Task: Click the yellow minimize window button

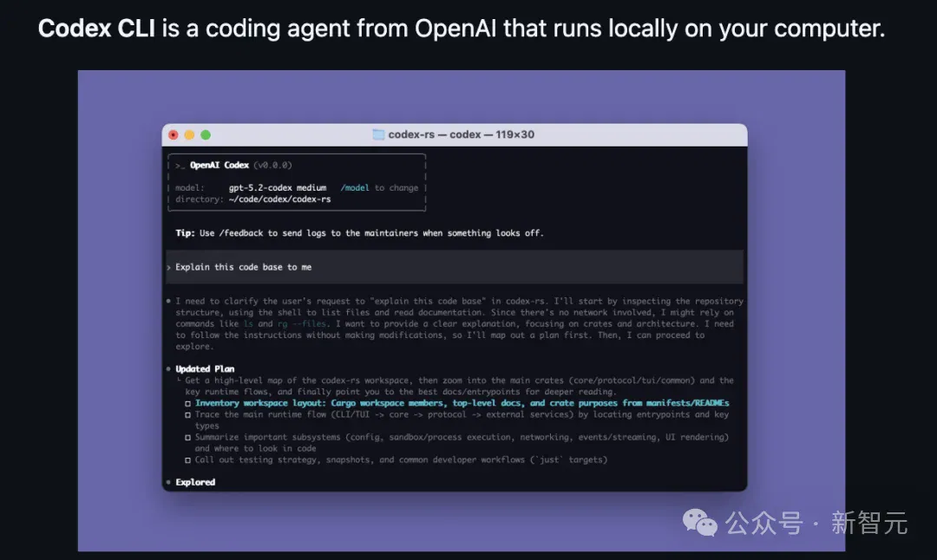Action: pyautogui.click(x=189, y=135)
